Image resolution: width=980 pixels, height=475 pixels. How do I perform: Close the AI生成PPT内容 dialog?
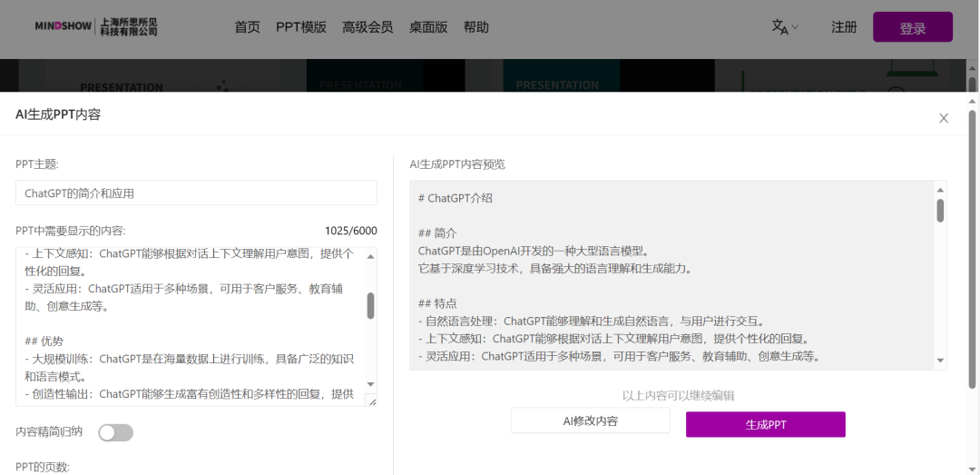[x=944, y=118]
